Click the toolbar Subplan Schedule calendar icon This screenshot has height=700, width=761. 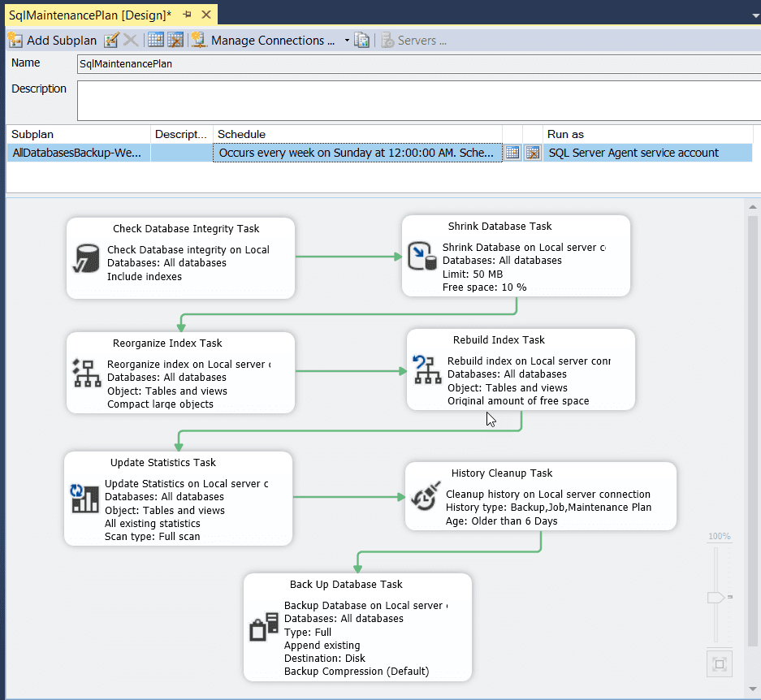point(156,41)
